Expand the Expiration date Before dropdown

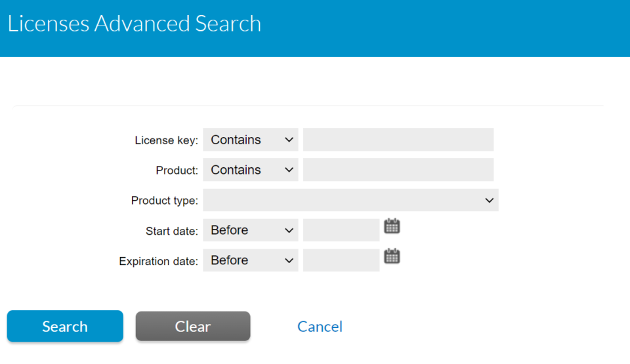pos(251,260)
